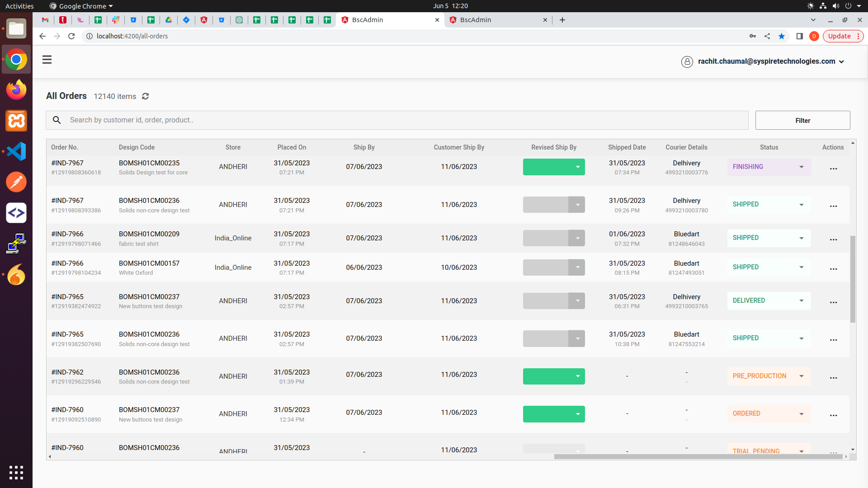Click the user profile avatar icon
Image resolution: width=868 pixels, height=488 pixels.
tap(687, 62)
